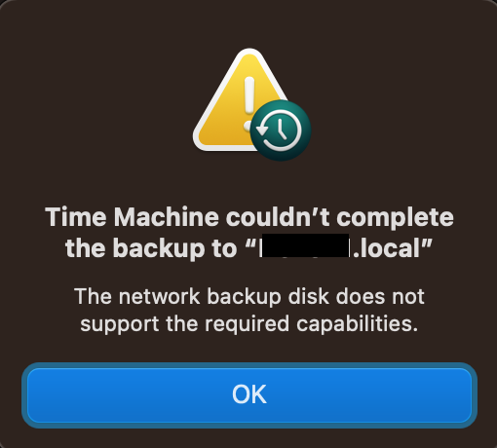The width and height of the screenshot is (497, 448).
Task: Click the counterclockwise arrowhead on the Time Machine badge
Action: tap(262, 131)
